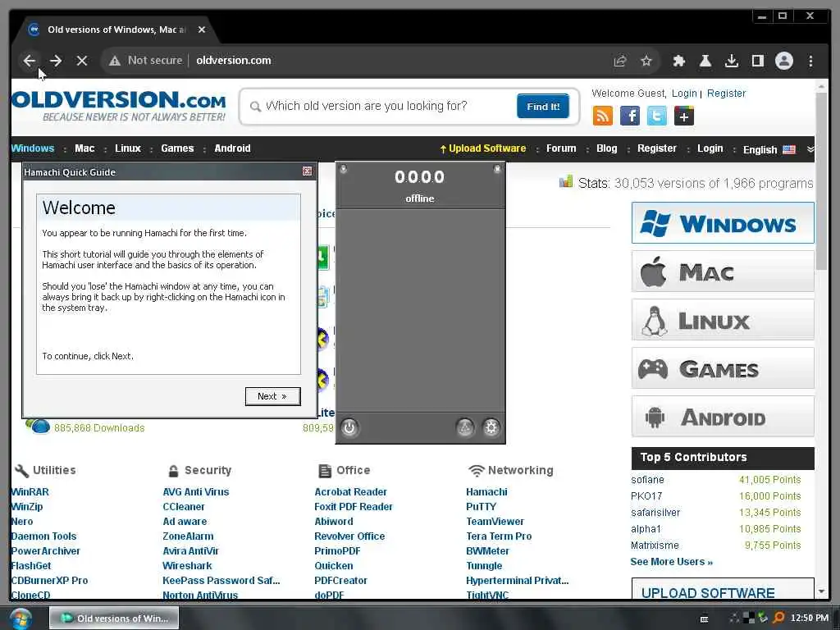Select the Android nav menu item
Screen dimensions: 840x630
232,148
